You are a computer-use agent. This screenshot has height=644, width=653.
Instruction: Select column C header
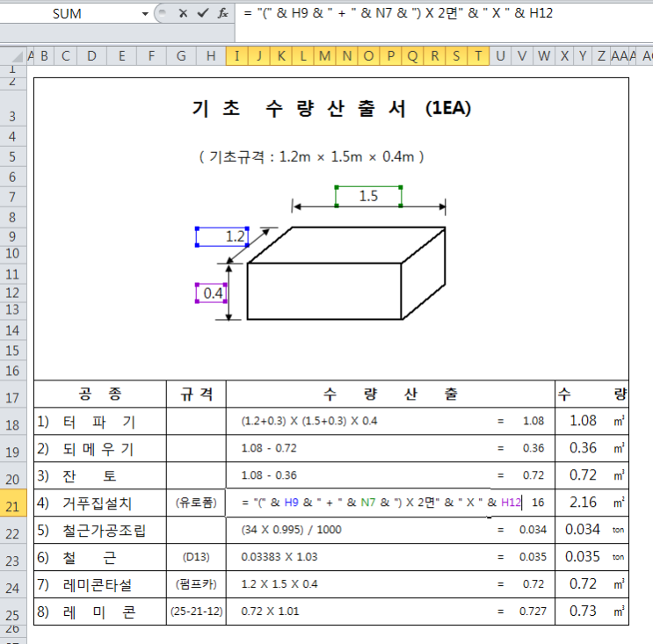(65, 55)
